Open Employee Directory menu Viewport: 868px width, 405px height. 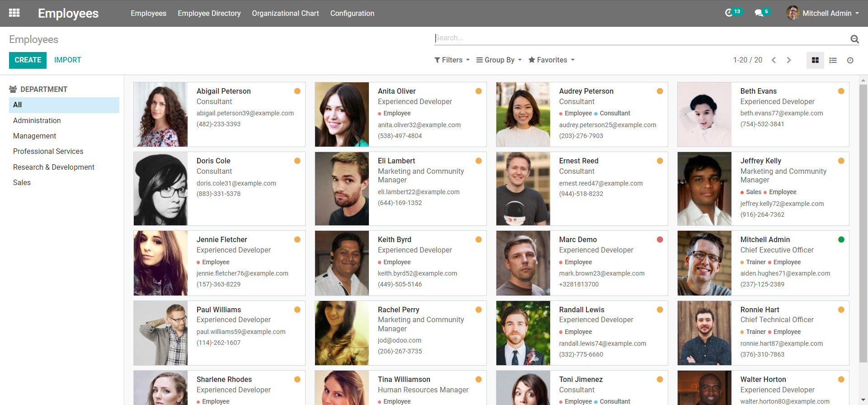pyautogui.click(x=209, y=13)
